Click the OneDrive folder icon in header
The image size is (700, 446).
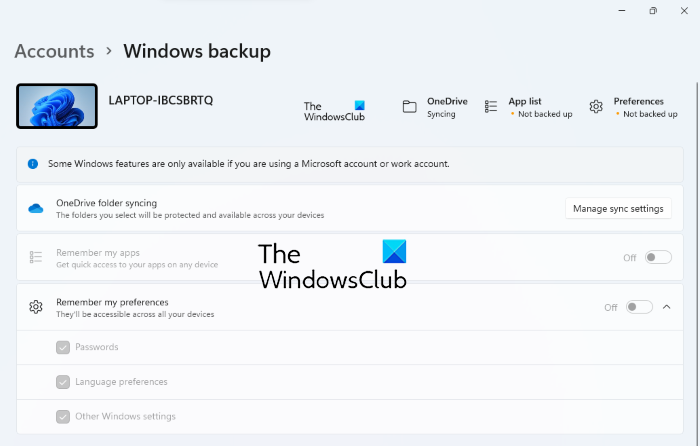[409, 107]
